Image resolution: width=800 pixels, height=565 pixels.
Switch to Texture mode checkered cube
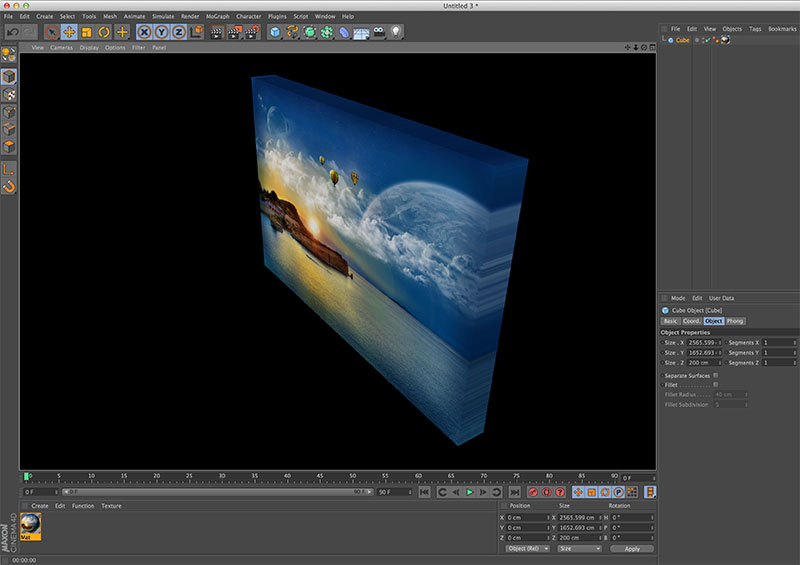[9, 94]
